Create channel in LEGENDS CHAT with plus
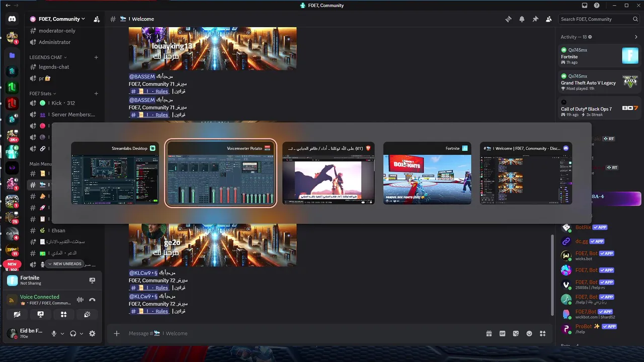The image size is (644, 362). [96, 57]
